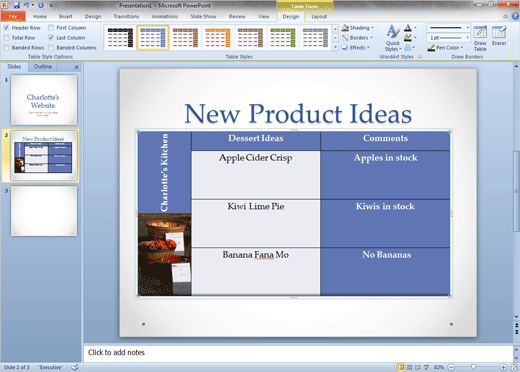The image size is (520, 372).
Task: Choose the green table style thumbnail
Action: pos(283,37)
